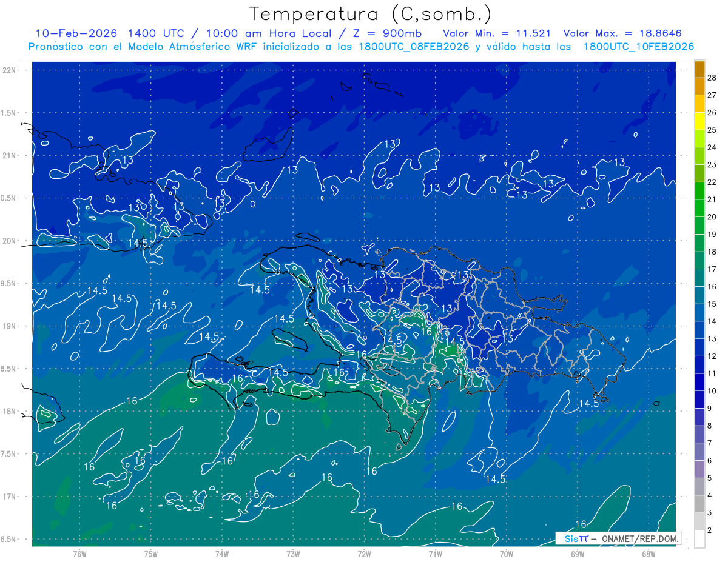Click the '76W' longitude axis label
Screen dimensions: 728x562
click(x=79, y=554)
